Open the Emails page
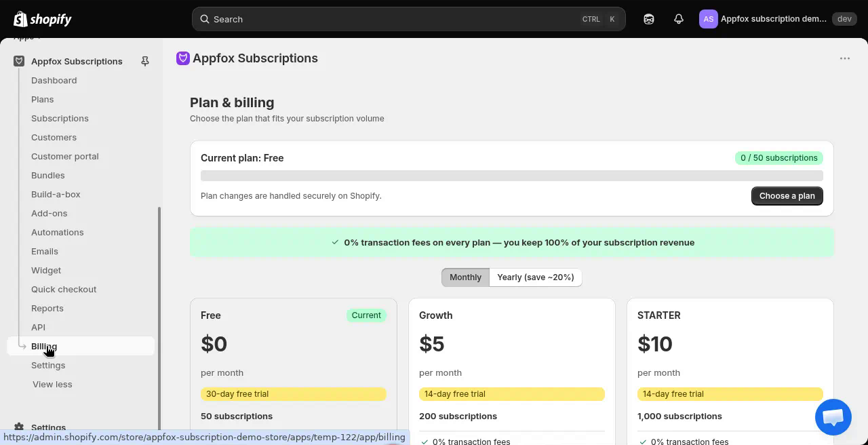The height and width of the screenshot is (445, 868). click(x=45, y=251)
